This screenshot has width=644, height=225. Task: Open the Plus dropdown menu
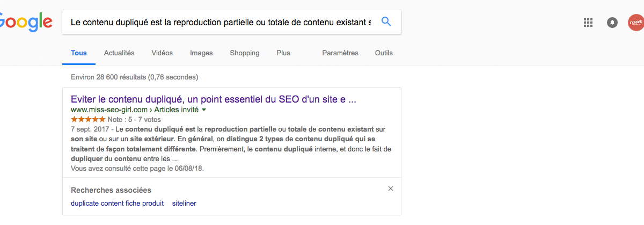click(283, 53)
